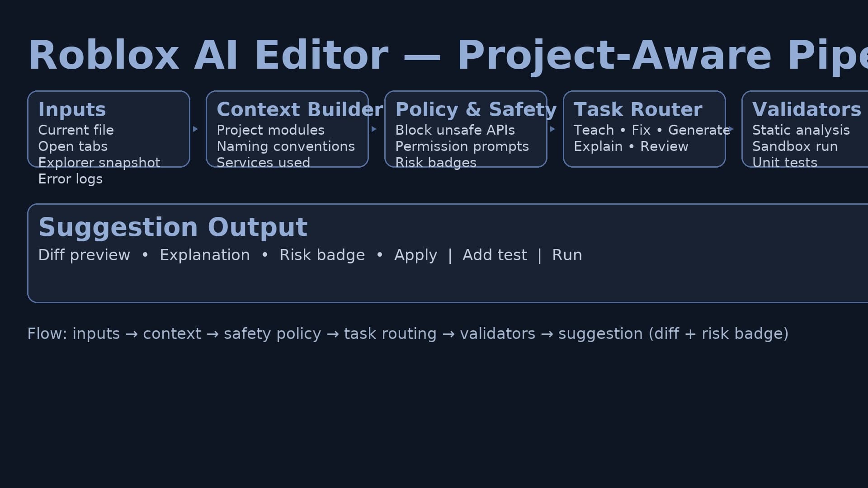The width and height of the screenshot is (868, 488).
Task: Hit the Run action in Suggestion Output
Action: [x=567, y=255]
